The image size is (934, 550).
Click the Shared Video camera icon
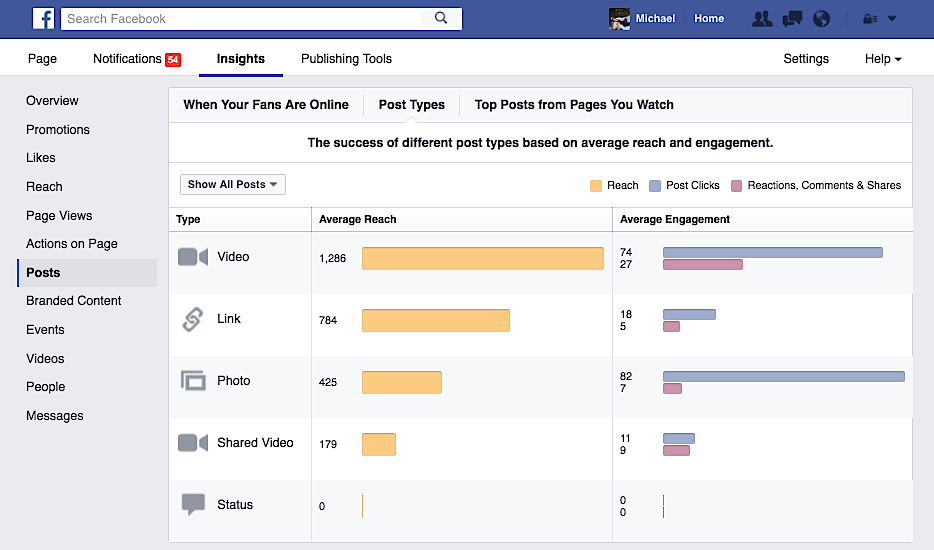[193, 443]
